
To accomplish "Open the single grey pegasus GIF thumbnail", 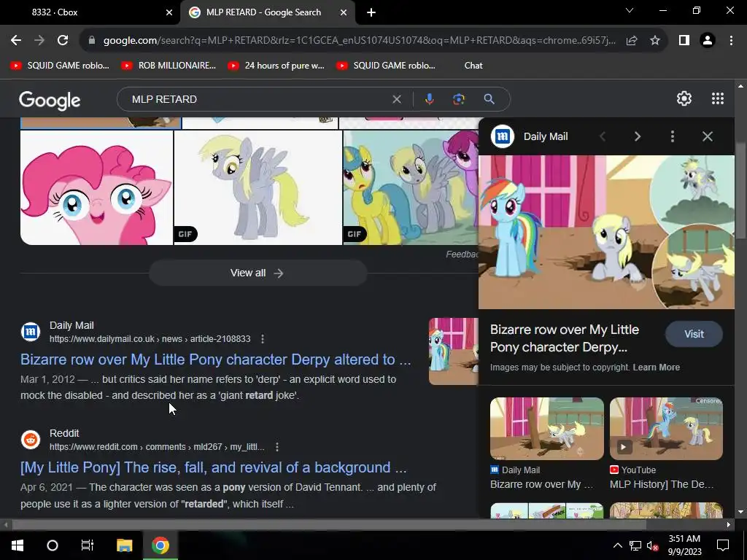I will pos(258,187).
